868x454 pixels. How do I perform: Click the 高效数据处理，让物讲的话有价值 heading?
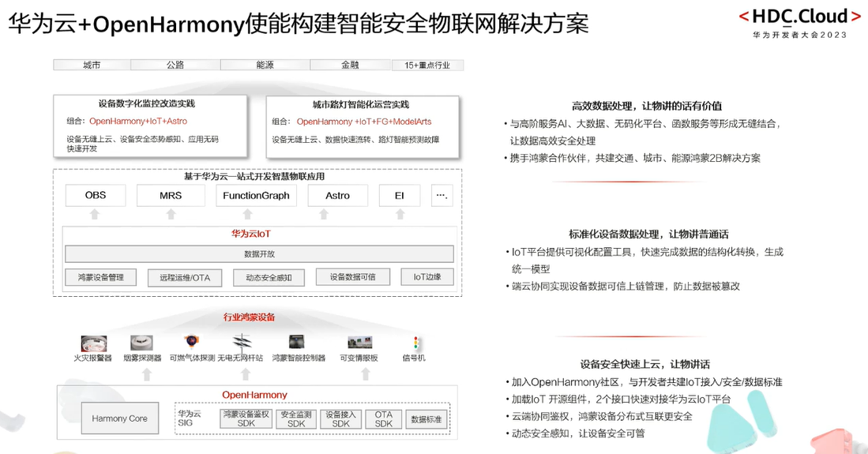[x=647, y=106]
